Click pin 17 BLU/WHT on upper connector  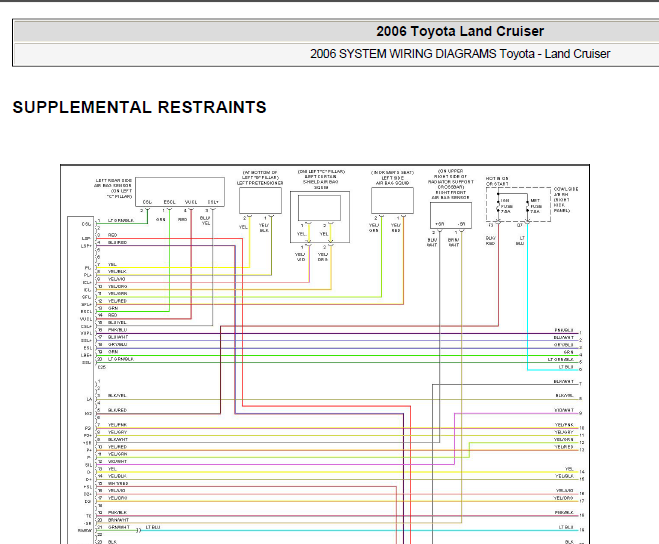[118, 337]
